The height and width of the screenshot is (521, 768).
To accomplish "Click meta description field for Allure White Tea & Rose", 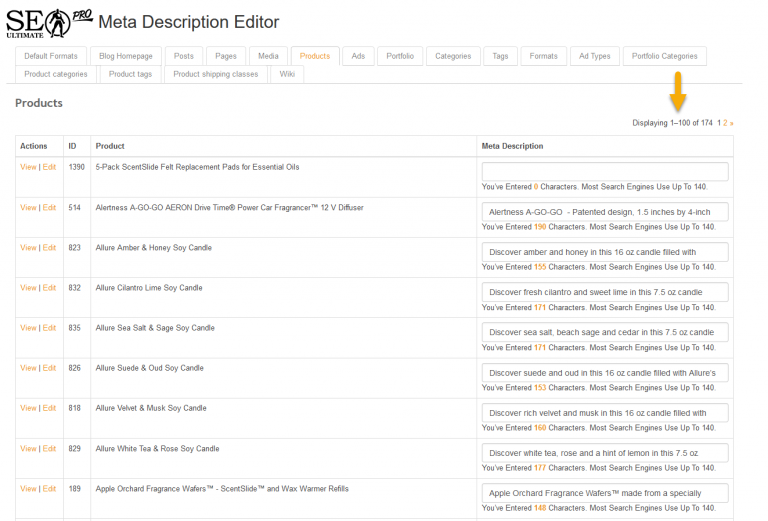I will pyautogui.click(x=604, y=452).
